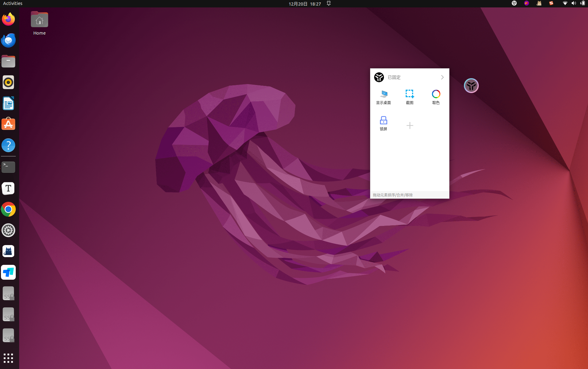Viewport: 588px width, 369px height.
Task: Open the Help icon in dock
Action: tap(8, 145)
